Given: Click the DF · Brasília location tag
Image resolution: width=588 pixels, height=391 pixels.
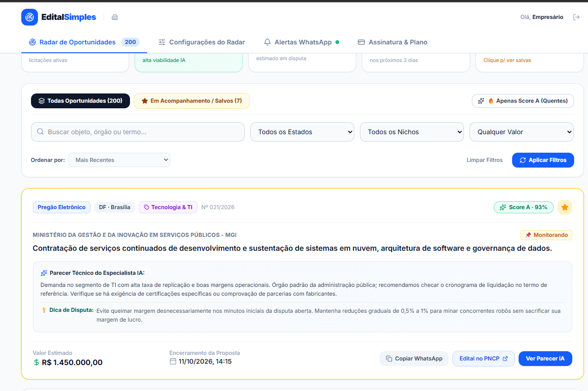Looking at the screenshot, I should tap(115, 207).
